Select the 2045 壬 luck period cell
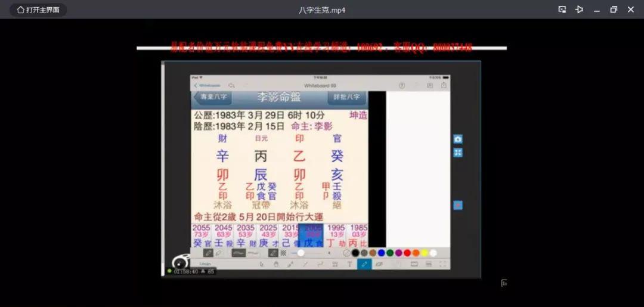The width and height of the screenshot is (644, 307). coord(224,235)
